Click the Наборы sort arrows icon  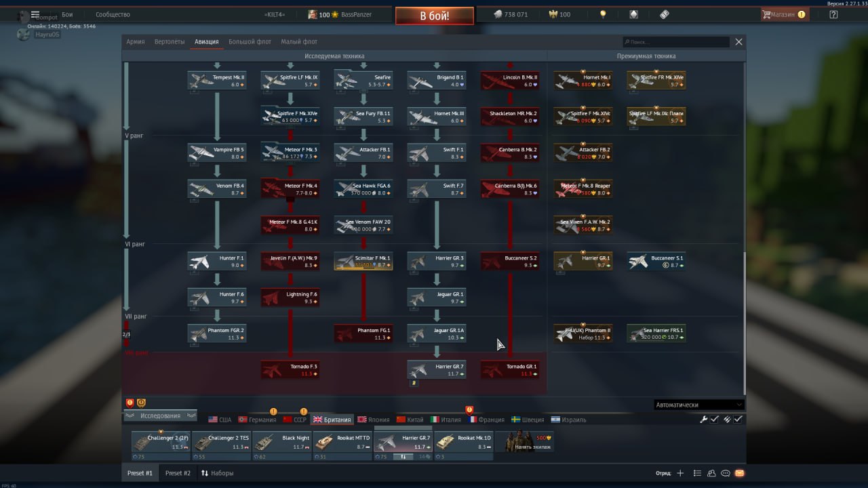click(x=205, y=473)
